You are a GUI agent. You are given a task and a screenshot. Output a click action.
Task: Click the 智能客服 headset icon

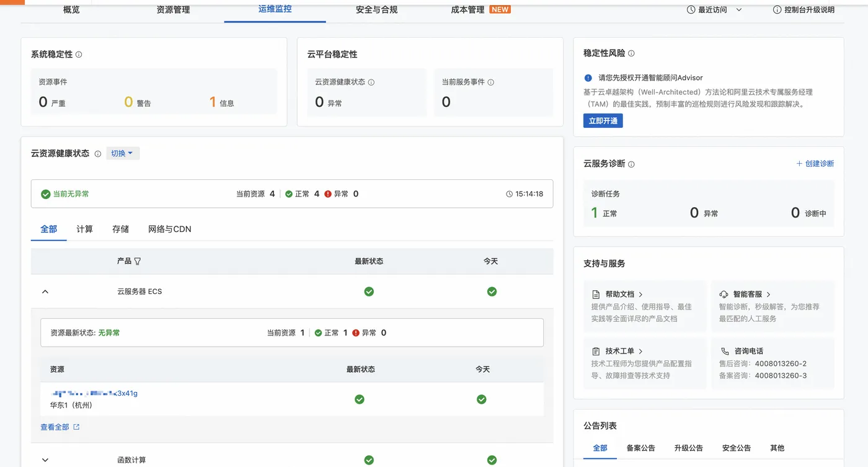click(x=724, y=295)
